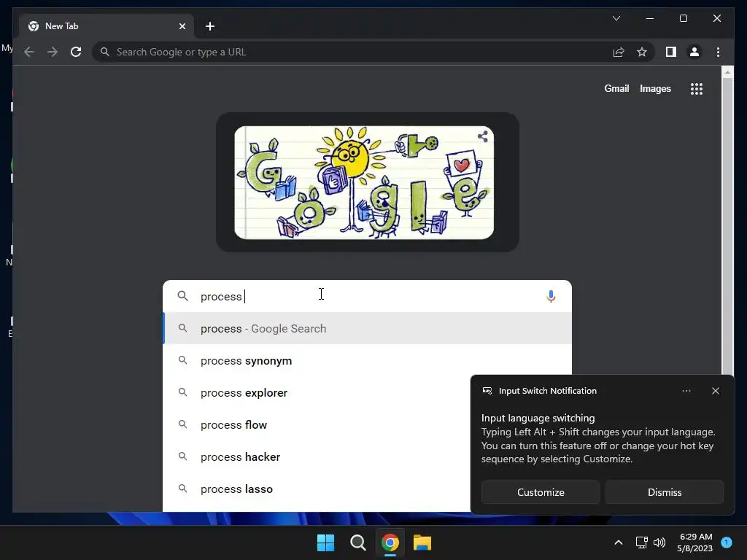Open the Windows Start menu
Image resolution: width=747 pixels, height=560 pixels.
[326, 542]
